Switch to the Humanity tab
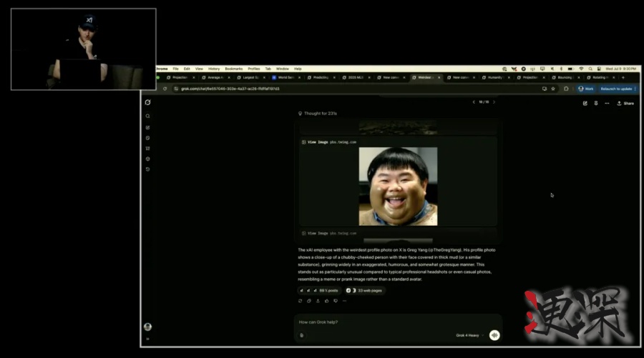The height and width of the screenshot is (358, 644). click(494, 77)
